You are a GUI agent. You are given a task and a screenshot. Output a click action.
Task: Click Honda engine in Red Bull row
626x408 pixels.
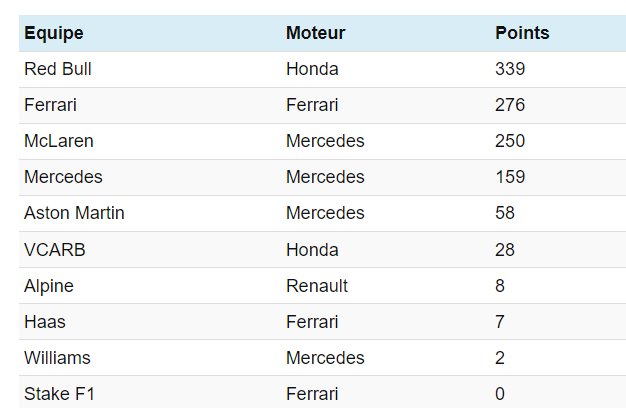click(x=312, y=69)
